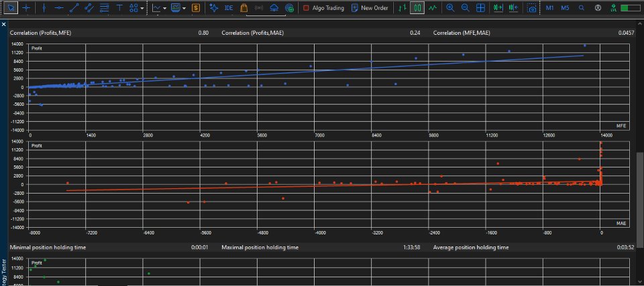This screenshot has width=644, height=286.
Task: Take a chart screenshot with camera icon
Action: click(x=532, y=8)
